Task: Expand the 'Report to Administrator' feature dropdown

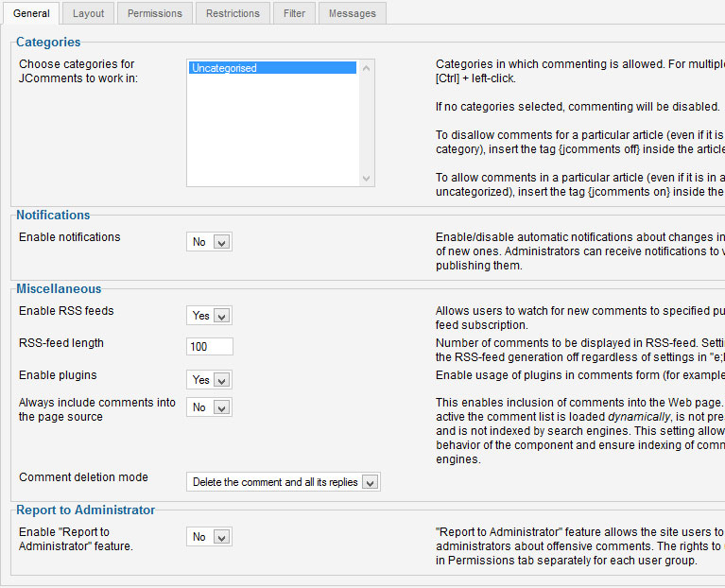Action: click(209, 537)
